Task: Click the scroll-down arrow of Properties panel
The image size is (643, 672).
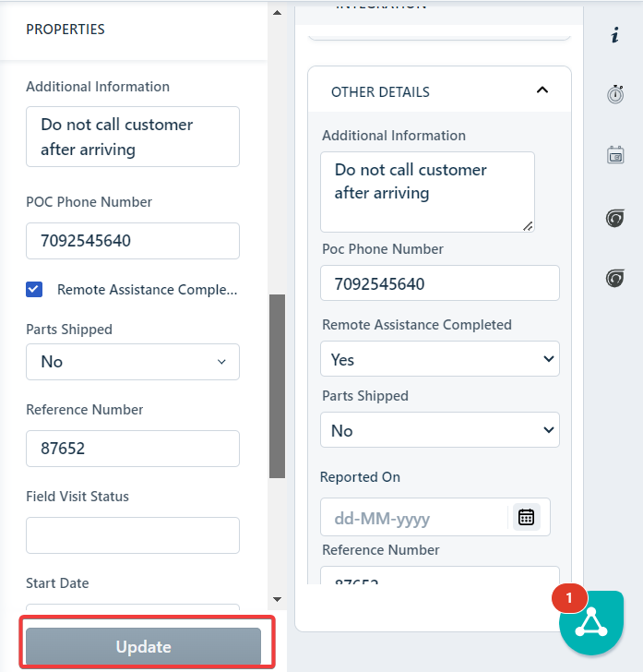Action: point(277,600)
